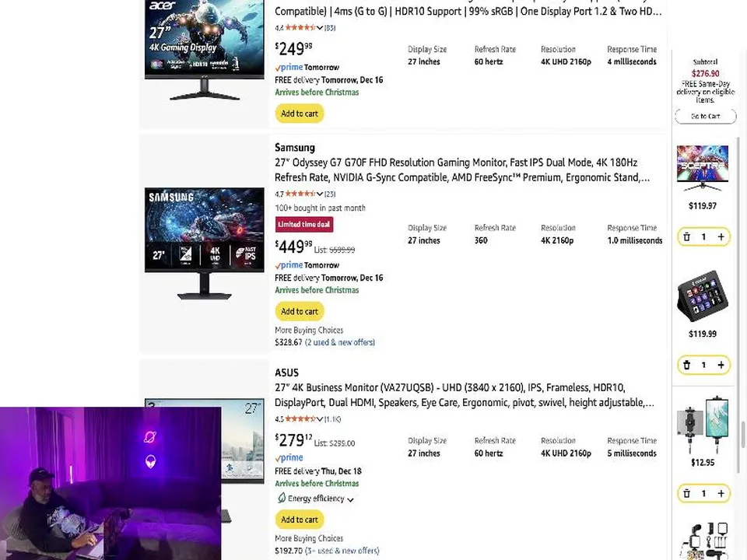Image resolution: width=747 pixels, height=560 pixels.
Task: Click the page's vertical scrollbar thumb
Action: pyautogui.click(x=742, y=436)
